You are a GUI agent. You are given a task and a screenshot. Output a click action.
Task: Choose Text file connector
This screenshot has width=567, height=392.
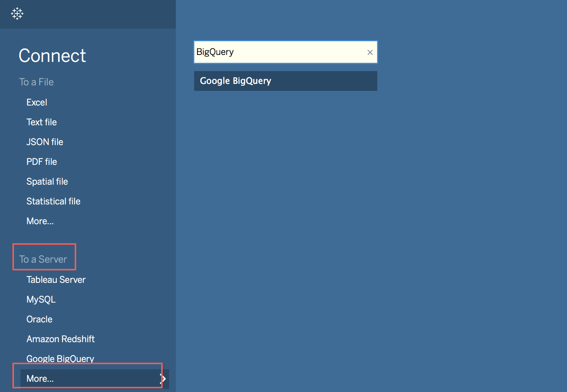click(41, 122)
